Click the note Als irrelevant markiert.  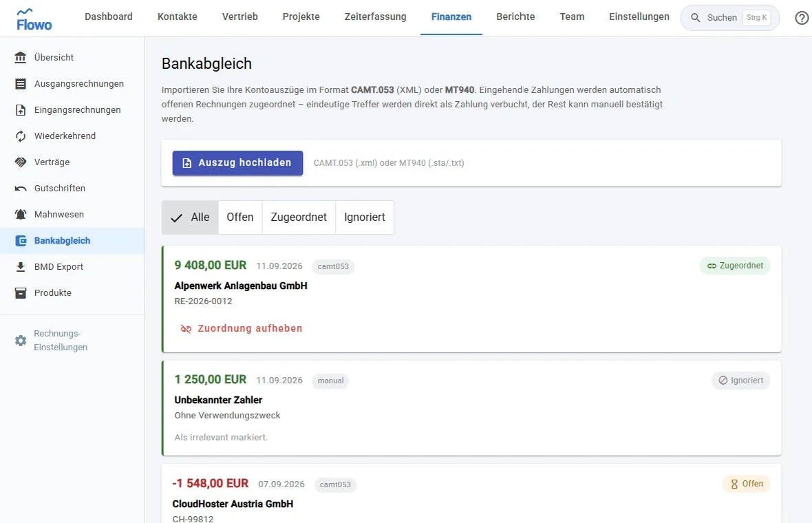click(x=221, y=438)
